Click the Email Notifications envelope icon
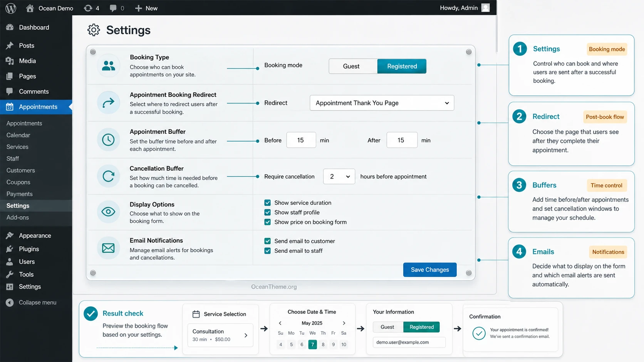 [108, 248]
